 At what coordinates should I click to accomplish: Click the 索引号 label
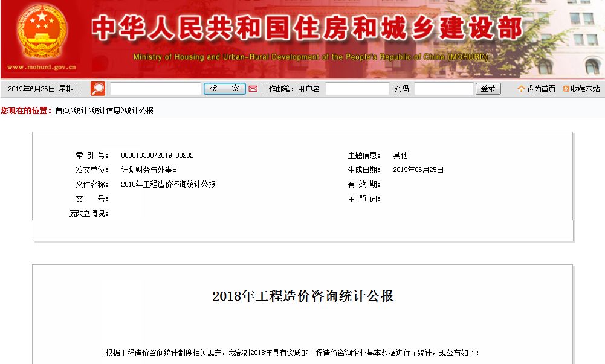tap(92, 155)
